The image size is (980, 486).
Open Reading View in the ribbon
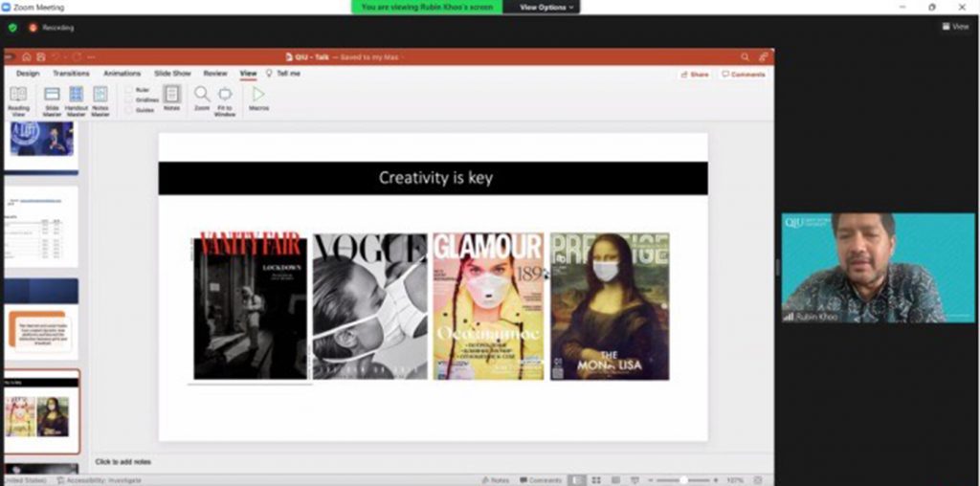pos(18,99)
